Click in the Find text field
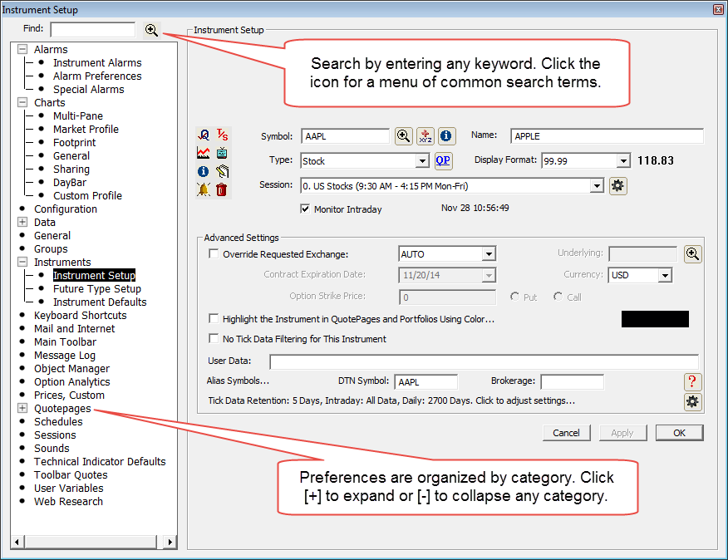Screen dimensions: 728x560 tap(93, 30)
